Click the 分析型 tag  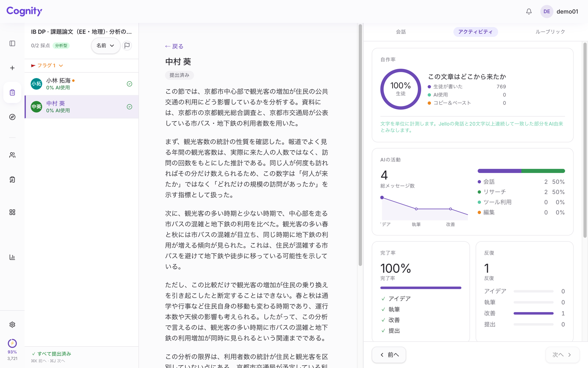tap(61, 46)
